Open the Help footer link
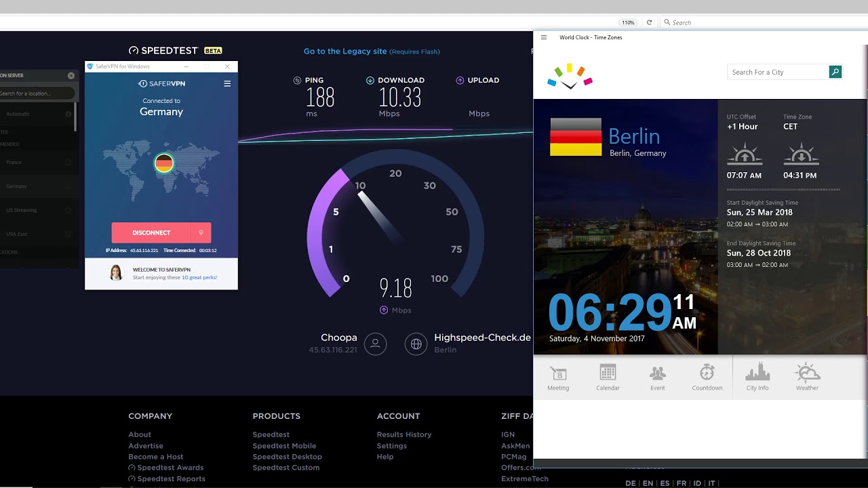 (385, 457)
